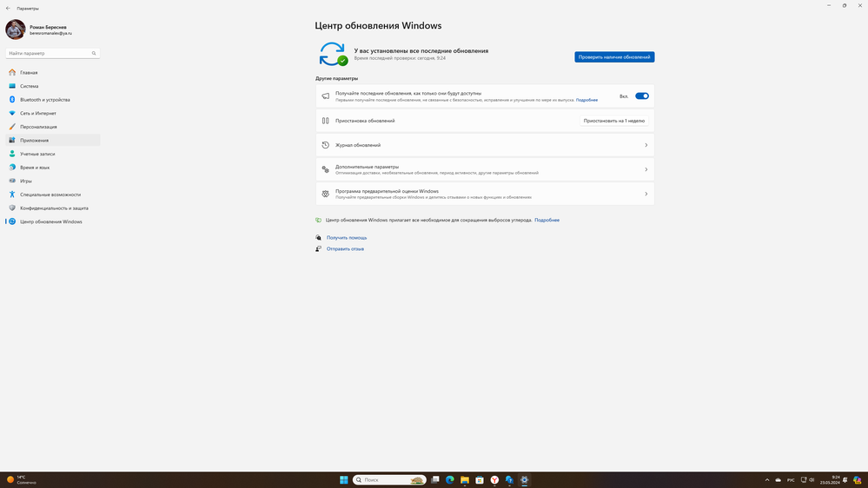
Task: Go to Bluetooth и устройства
Action: (53, 100)
